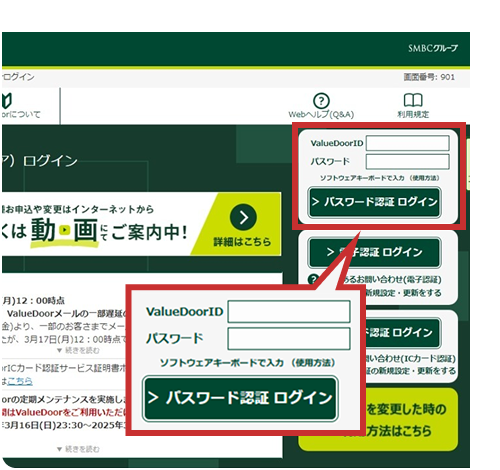The width and height of the screenshot is (500, 470).
Task: Click パスワード認証 ログイン in the small login panel
Action: click(375, 202)
